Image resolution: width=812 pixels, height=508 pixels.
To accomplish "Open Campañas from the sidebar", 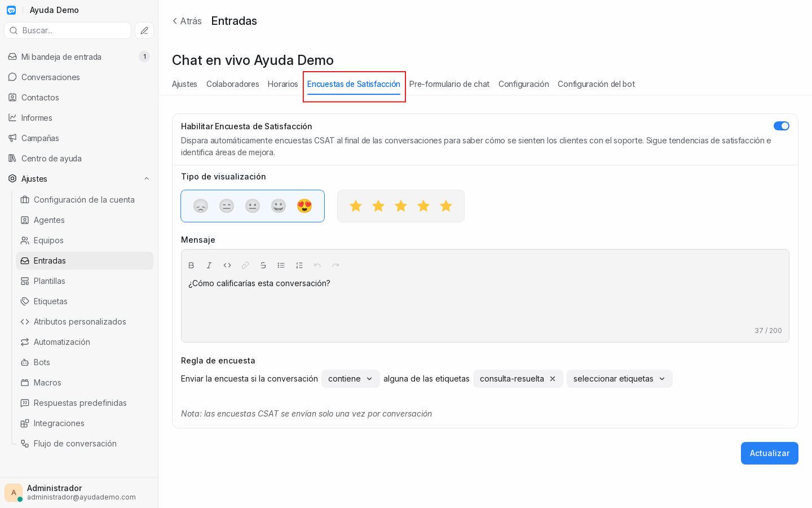I will tap(79, 138).
